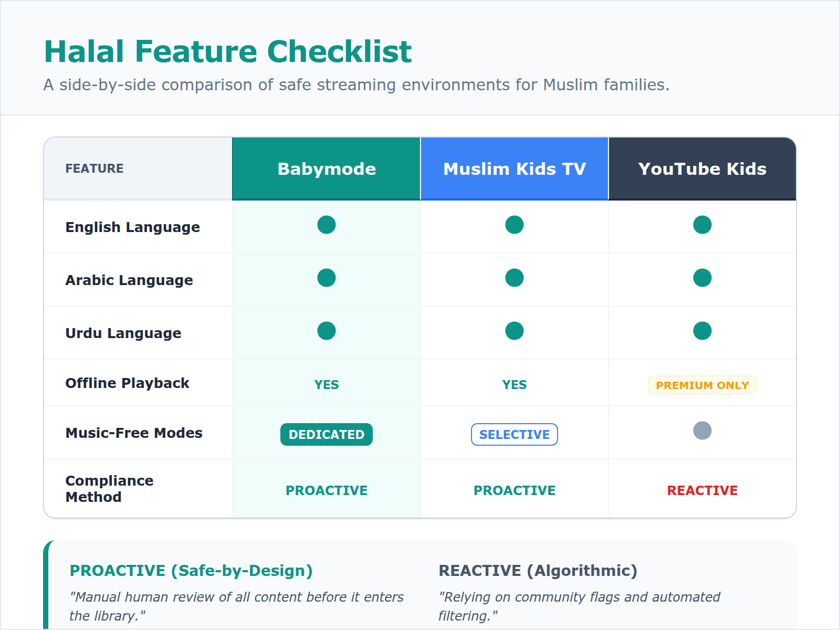Expand the REACTIVE (Algorithmic) legend section
The width and height of the screenshot is (840, 630).
click(538, 570)
